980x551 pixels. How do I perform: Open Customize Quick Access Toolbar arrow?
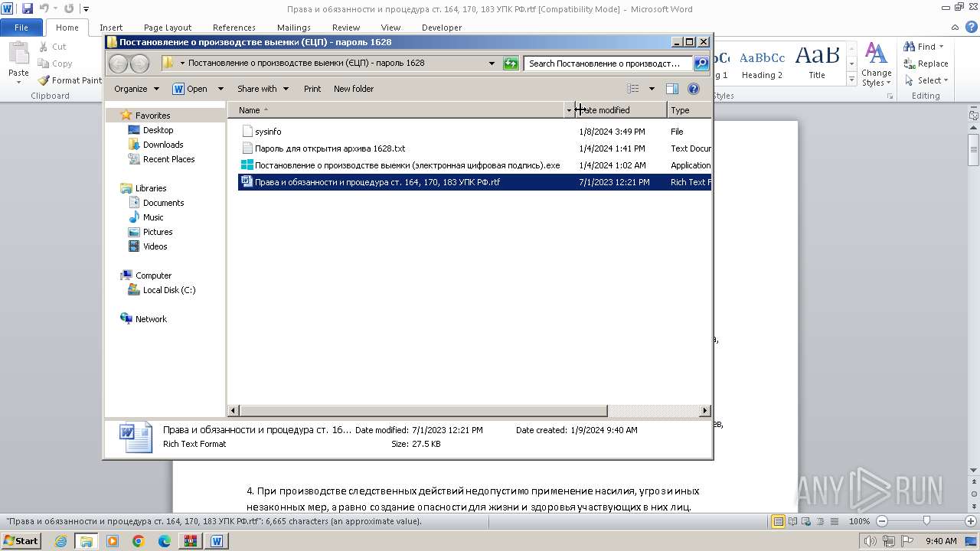86,9
